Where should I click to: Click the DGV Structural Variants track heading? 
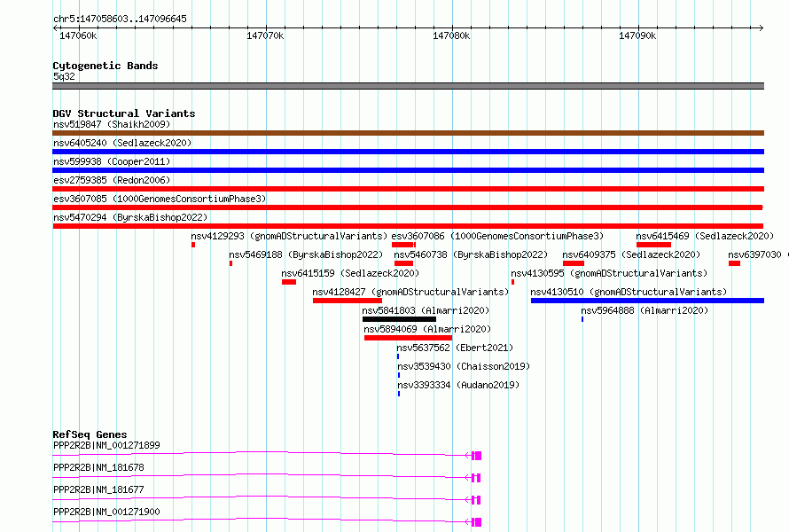124,113
